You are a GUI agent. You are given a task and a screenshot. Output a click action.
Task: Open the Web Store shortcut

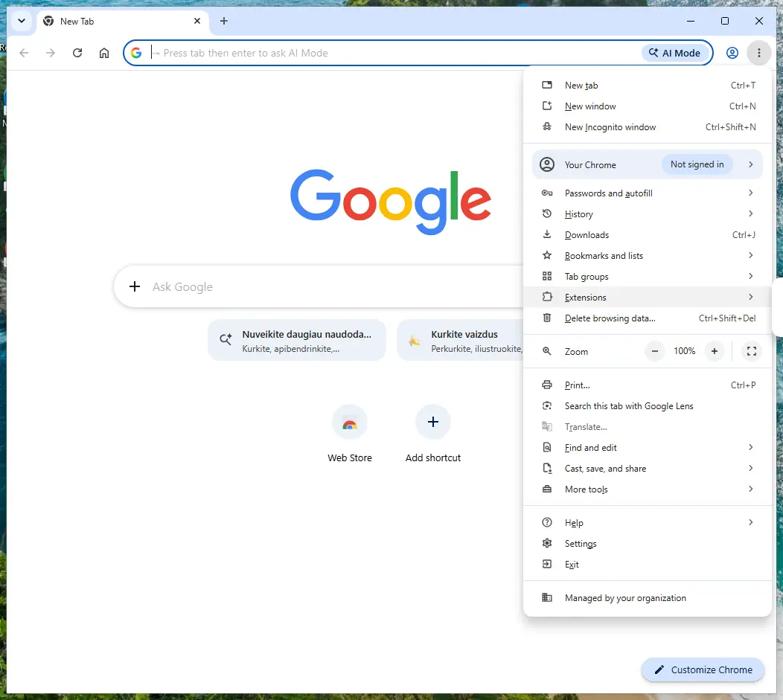(350, 434)
